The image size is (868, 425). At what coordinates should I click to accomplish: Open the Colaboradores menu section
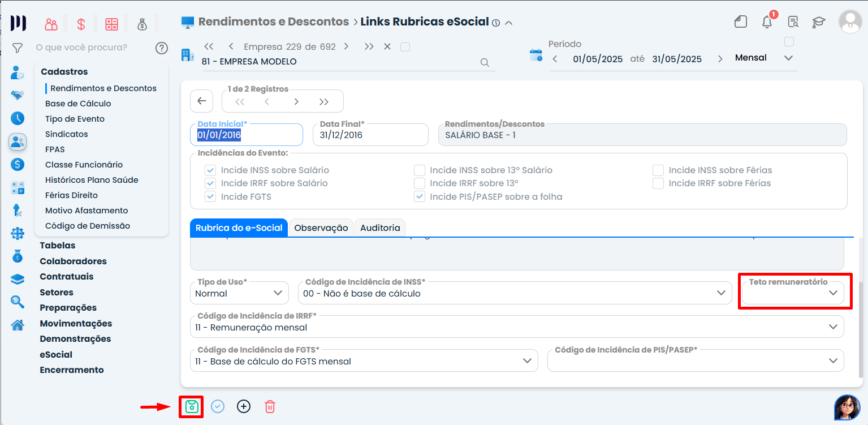pyautogui.click(x=73, y=261)
